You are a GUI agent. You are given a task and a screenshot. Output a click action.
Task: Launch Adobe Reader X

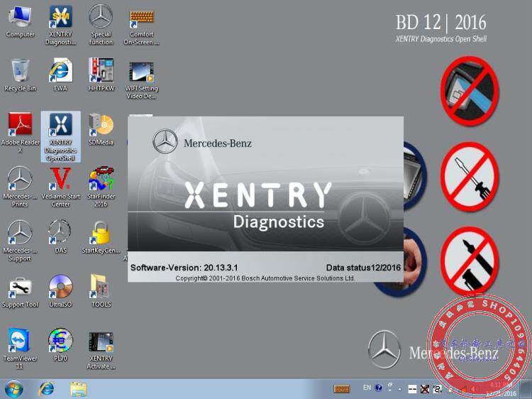20,133
